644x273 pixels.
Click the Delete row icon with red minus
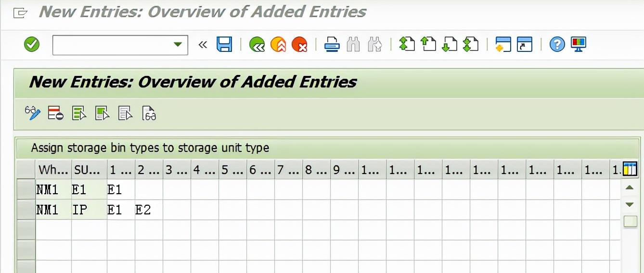point(56,113)
